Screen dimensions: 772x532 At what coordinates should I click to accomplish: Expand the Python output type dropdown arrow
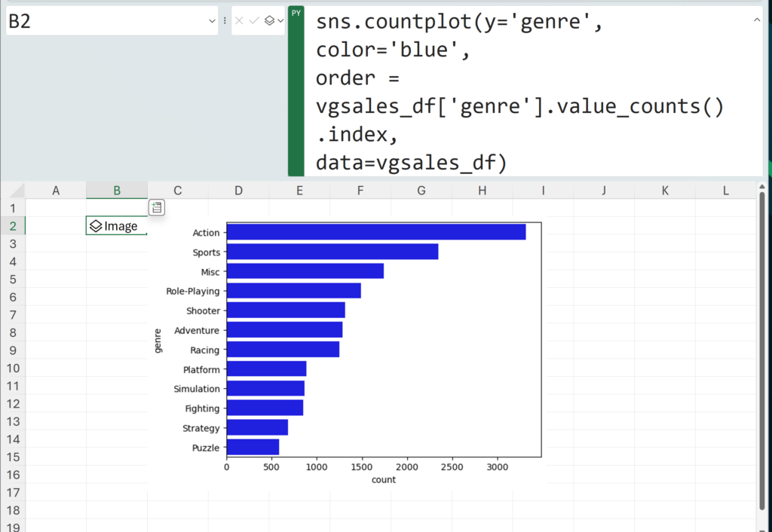[280, 21]
